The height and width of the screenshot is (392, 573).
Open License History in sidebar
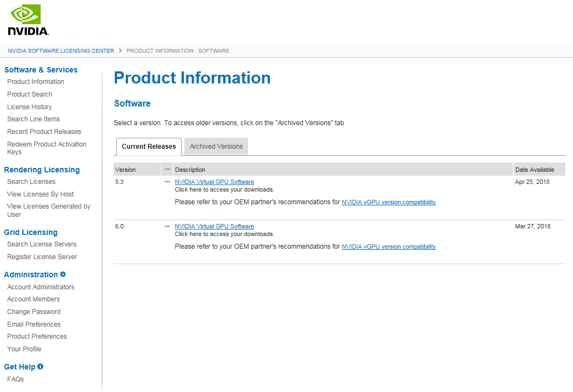point(30,107)
